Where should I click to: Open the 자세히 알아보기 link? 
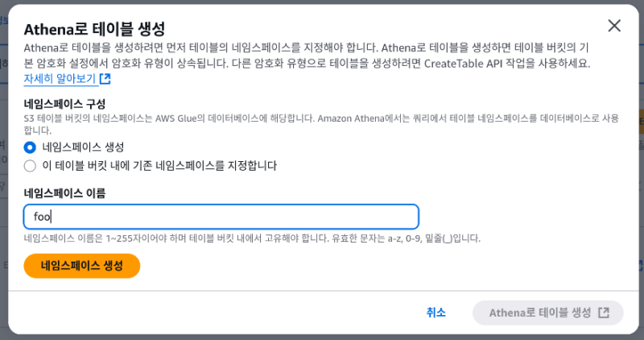pos(60,79)
